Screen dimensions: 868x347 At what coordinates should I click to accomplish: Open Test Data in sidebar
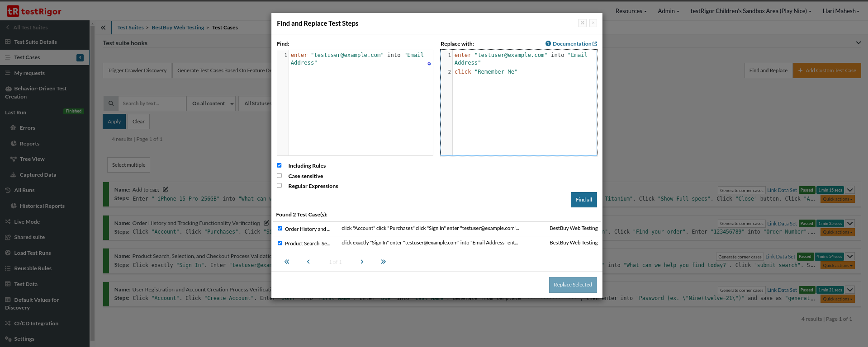click(x=26, y=284)
